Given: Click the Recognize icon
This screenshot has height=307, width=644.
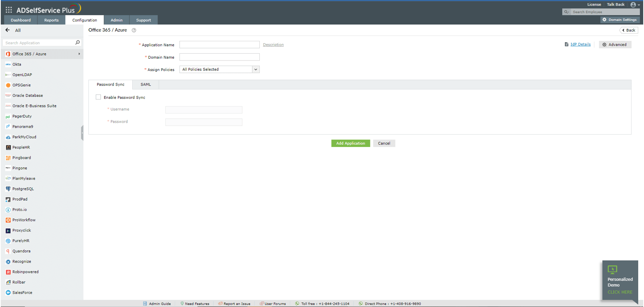Looking at the screenshot, I should 8,261.
